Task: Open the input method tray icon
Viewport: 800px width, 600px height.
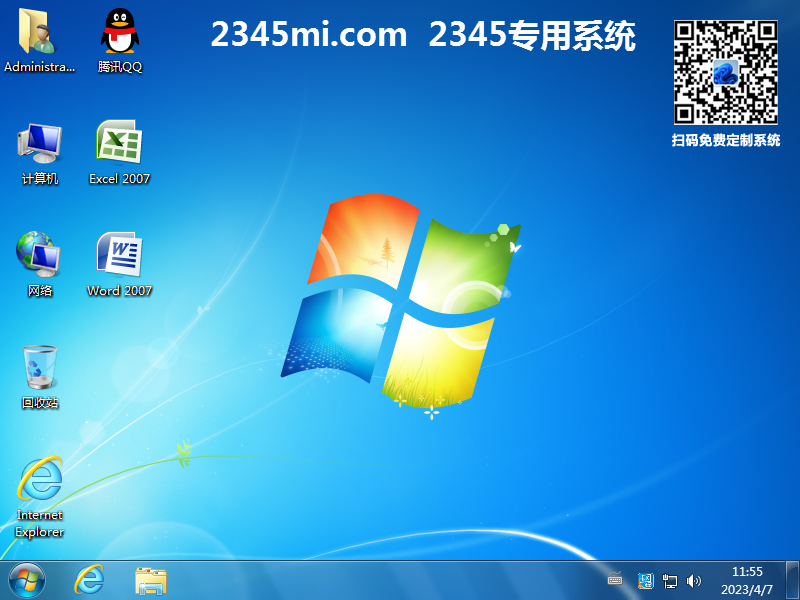Action: pos(645,581)
